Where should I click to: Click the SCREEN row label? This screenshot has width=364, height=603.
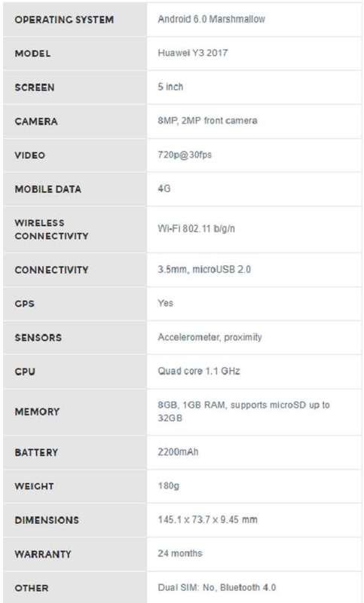35,87
